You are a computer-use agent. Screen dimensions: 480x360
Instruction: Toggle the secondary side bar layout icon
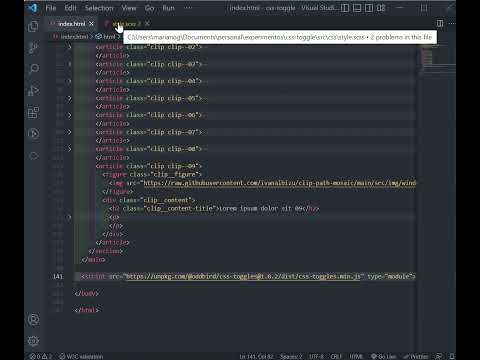pyautogui.click(x=369, y=8)
